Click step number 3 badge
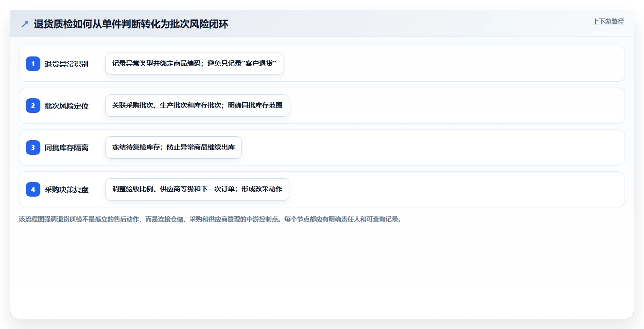Image resolution: width=644 pixels, height=329 pixels. pos(33,147)
